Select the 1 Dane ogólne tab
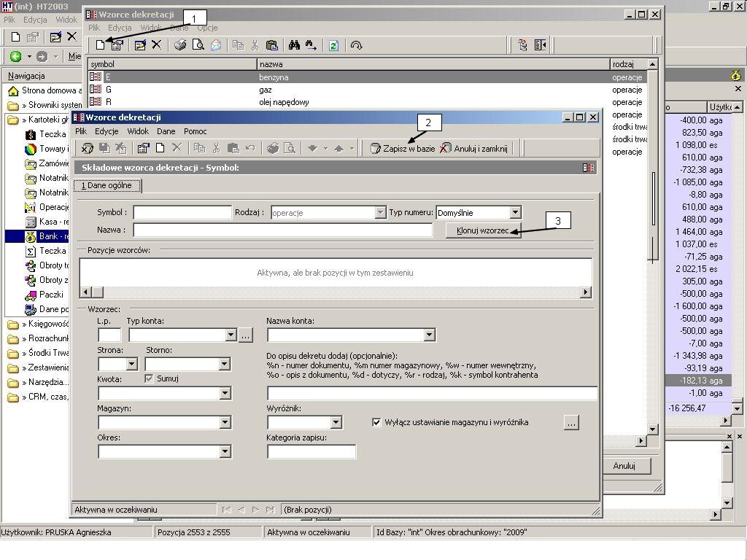747x560 pixels. coord(107,185)
